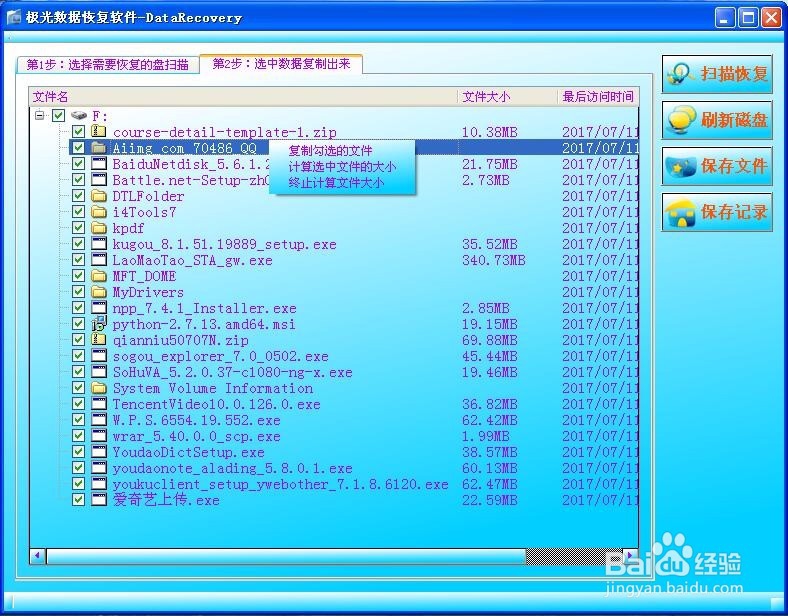Click the 保存记录 button
The image size is (788, 616).
click(x=717, y=212)
